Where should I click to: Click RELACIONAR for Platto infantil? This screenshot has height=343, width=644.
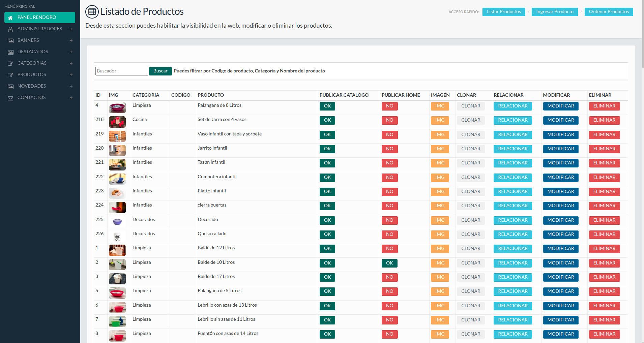(513, 192)
